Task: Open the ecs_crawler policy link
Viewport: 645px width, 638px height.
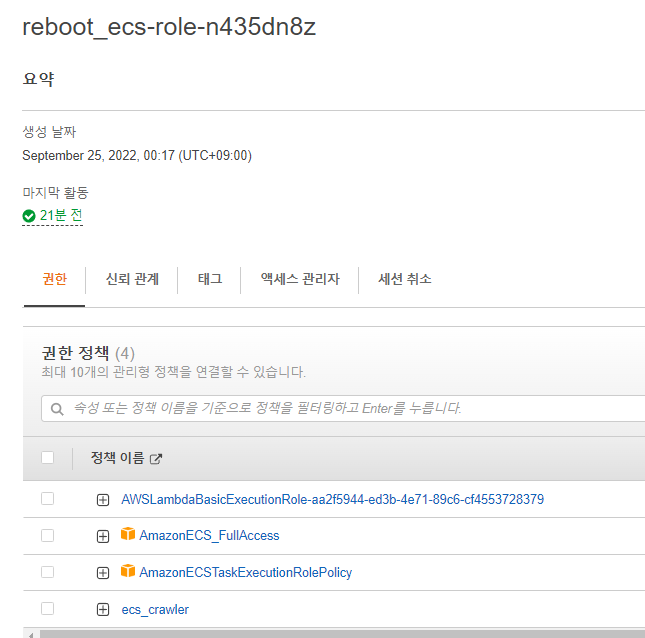Action: [x=155, y=609]
